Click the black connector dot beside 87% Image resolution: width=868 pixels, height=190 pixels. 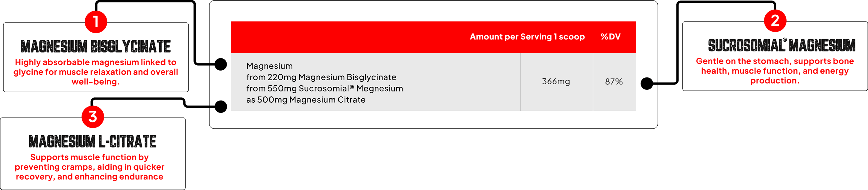pyautogui.click(x=647, y=83)
